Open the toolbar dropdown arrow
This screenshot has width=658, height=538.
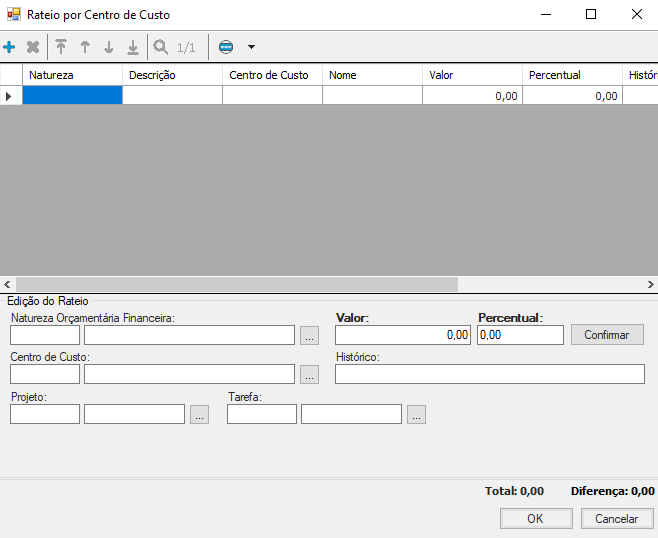tap(251, 47)
